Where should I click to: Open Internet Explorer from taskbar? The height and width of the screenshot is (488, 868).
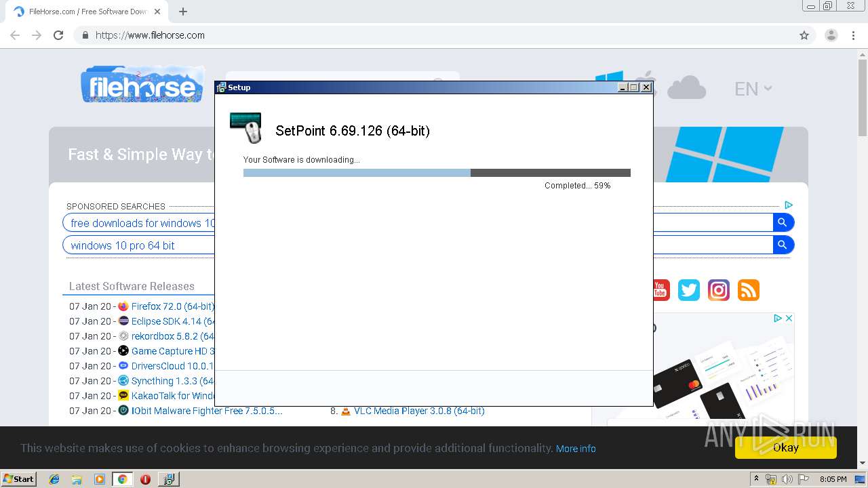[54, 479]
